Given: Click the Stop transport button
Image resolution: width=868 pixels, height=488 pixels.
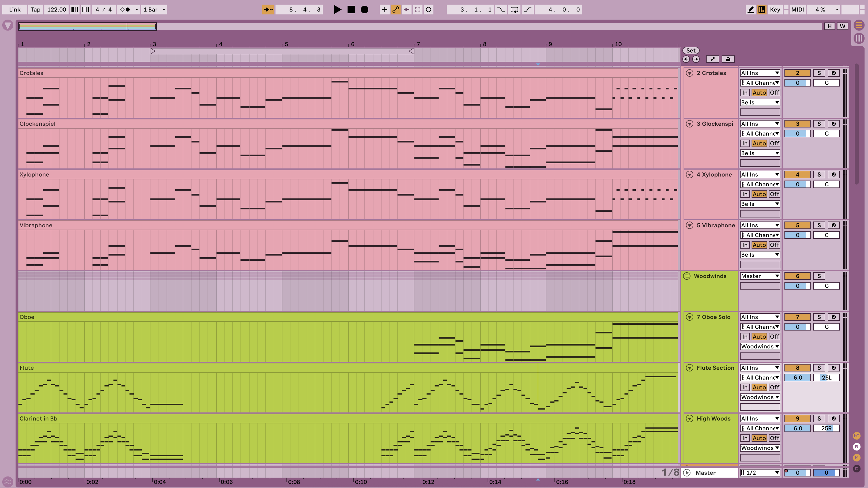Looking at the screenshot, I should (x=351, y=10).
